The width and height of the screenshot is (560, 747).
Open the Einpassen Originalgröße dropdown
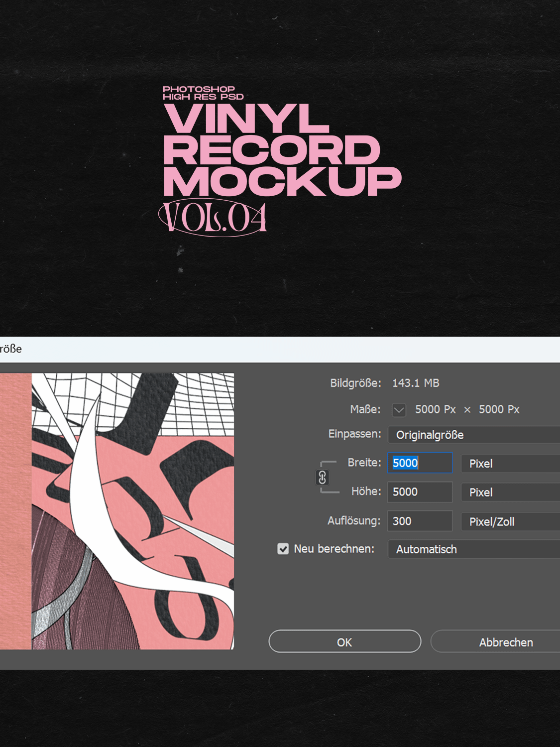tap(474, 435)
